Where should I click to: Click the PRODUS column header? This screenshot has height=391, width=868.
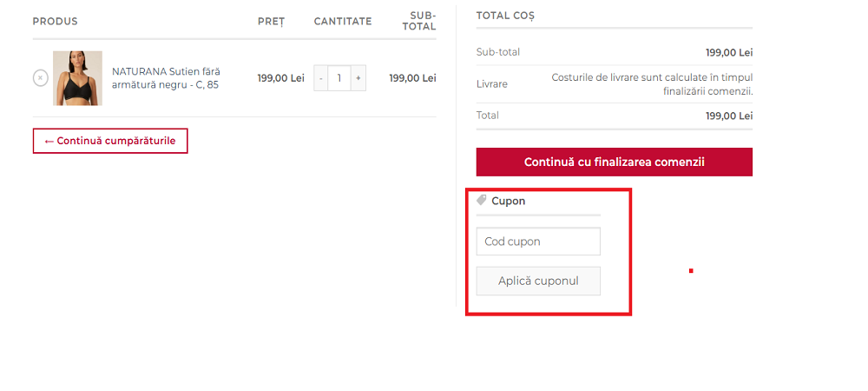[55, 21]
